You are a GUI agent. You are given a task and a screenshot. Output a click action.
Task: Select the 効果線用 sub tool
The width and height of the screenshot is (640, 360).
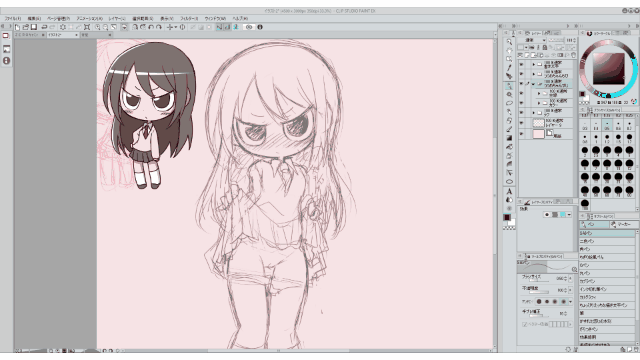[x=607, y=337]
